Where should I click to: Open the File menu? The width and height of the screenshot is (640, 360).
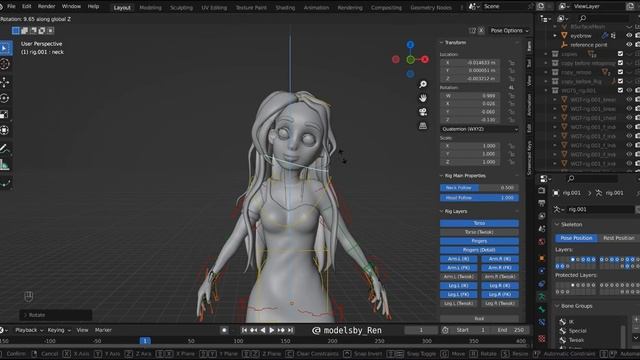11,7
